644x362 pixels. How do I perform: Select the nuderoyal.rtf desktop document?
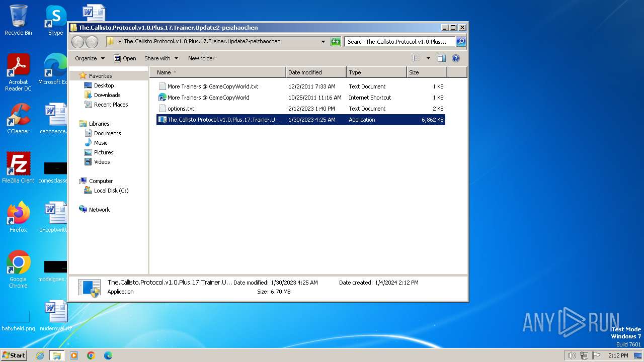coord(55,315)
